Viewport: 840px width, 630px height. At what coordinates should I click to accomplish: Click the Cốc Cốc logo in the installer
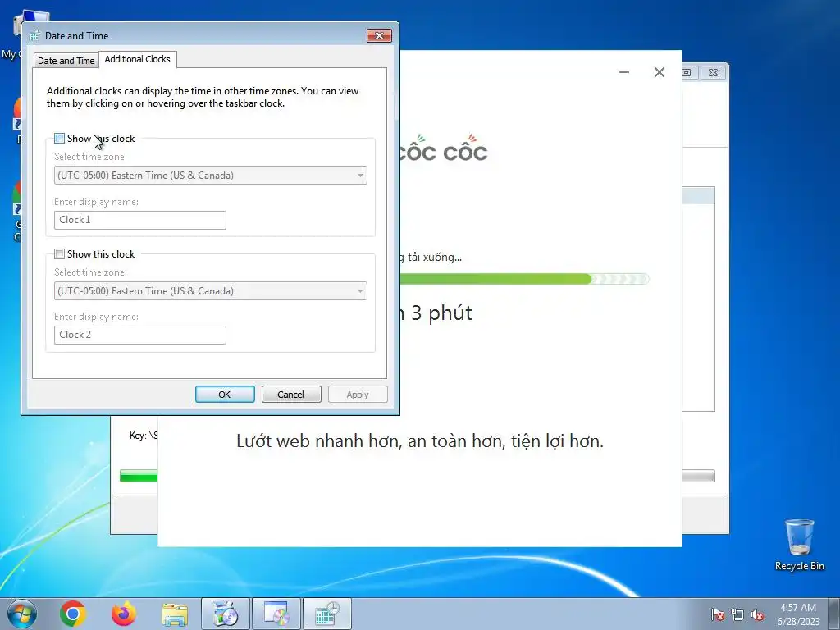442,149
